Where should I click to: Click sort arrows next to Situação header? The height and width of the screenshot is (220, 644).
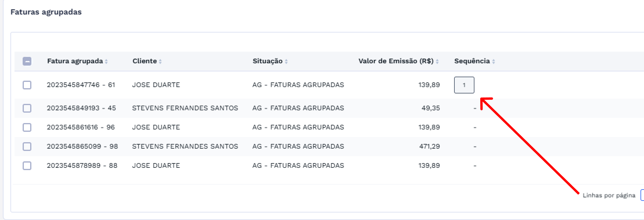pyautogui.click(x=286, y=62)
